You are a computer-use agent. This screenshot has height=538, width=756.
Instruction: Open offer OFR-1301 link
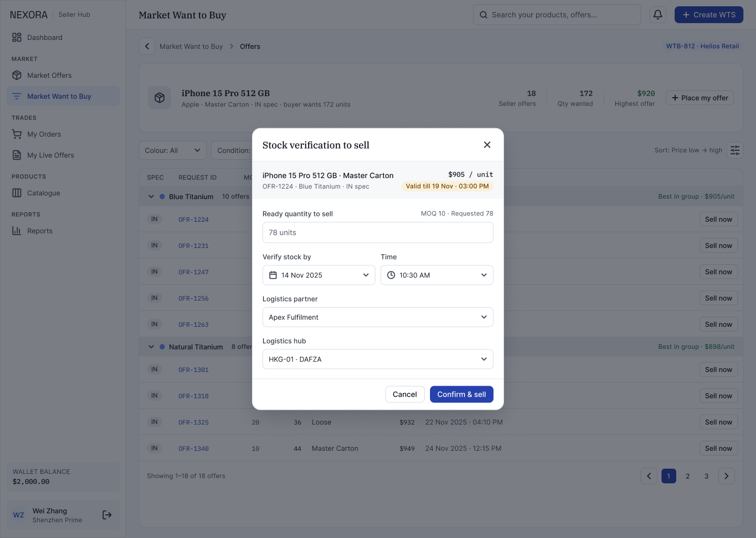tap(194, 370)
